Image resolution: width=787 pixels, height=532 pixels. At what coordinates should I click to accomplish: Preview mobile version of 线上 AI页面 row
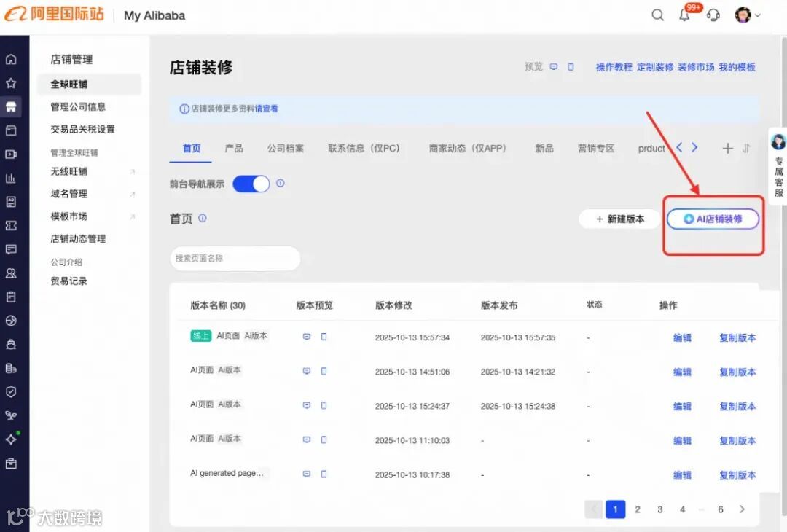324,337
